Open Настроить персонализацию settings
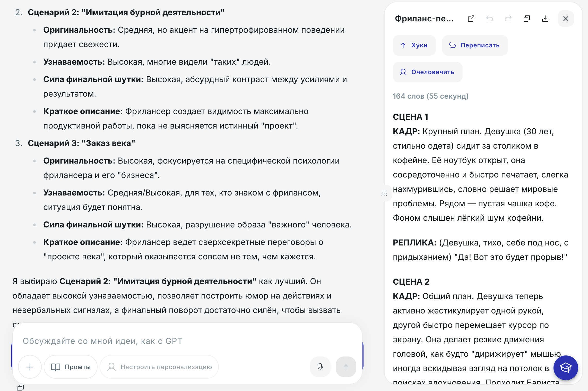Image resolution: width=588 pixels, height=391 pixels. pos(159,367)
